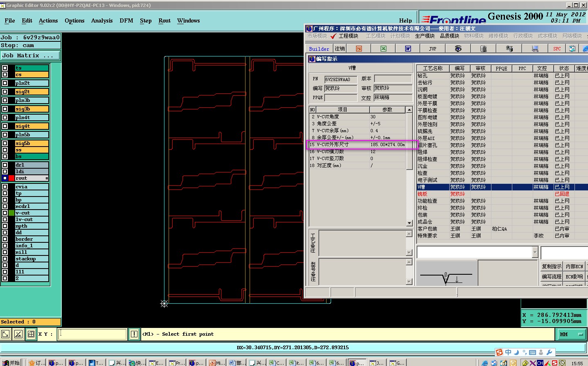
Task: Click the exclamation mark icon near coordinate input
Action: 134,334
